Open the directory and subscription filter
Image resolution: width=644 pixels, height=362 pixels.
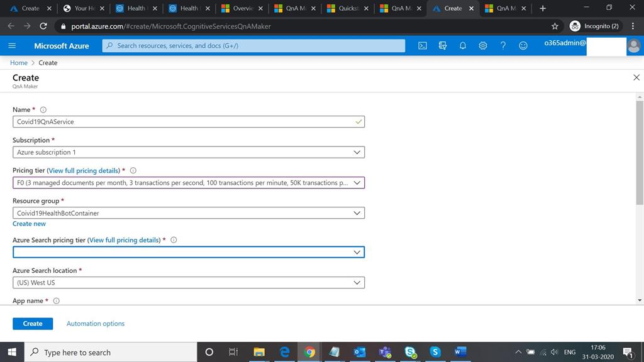tap(442, 45)
